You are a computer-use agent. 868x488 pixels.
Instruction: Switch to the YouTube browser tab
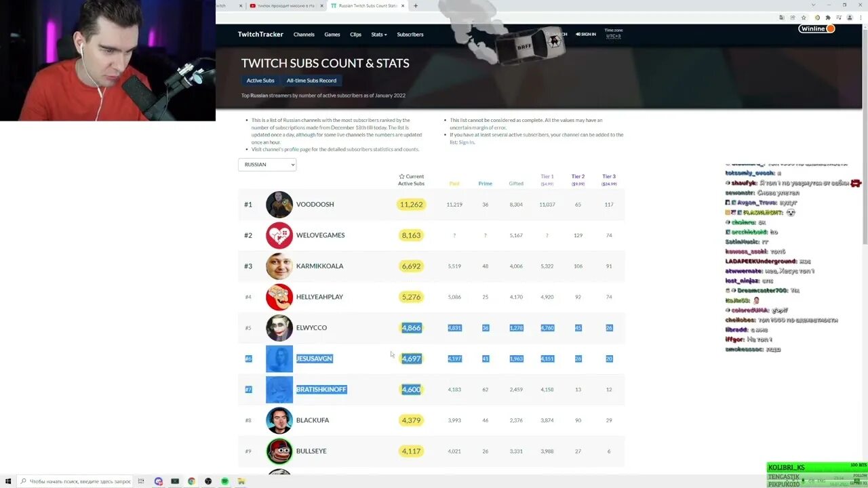[285, 5]
